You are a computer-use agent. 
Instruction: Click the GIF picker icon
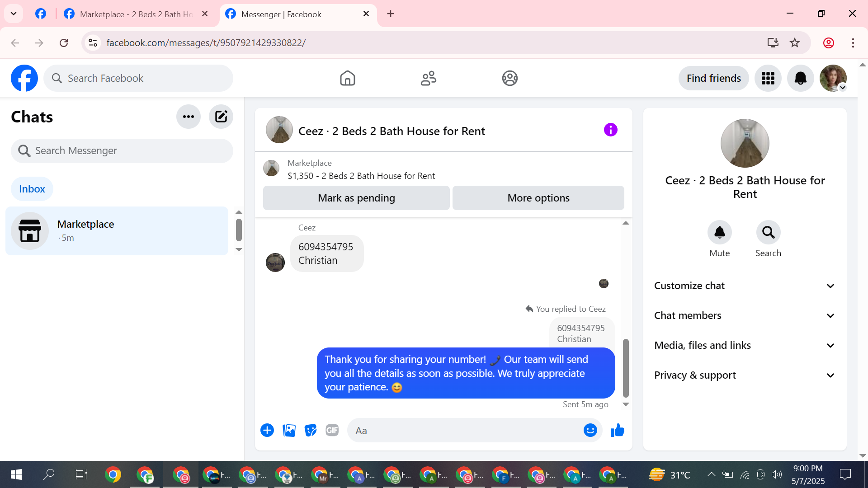pyautogui.click(x=332, y=430)
